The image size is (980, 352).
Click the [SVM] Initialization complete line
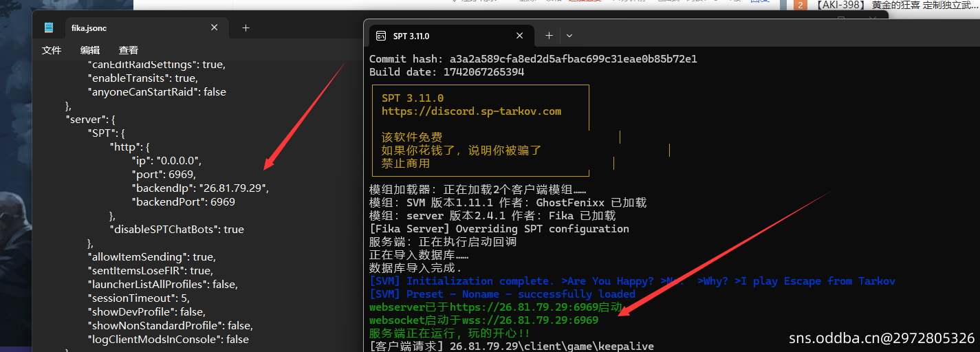633,281
